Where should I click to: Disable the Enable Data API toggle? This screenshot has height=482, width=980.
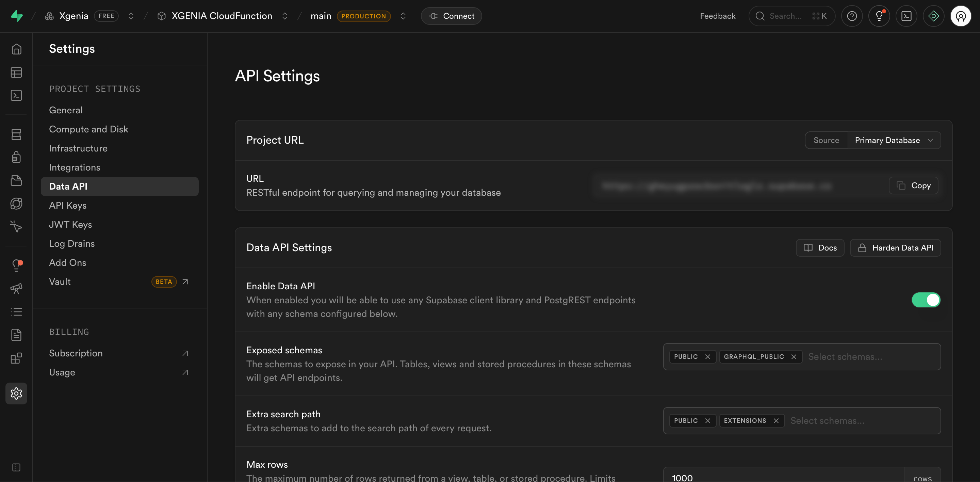pyautogui.click(x=926, y=300)
